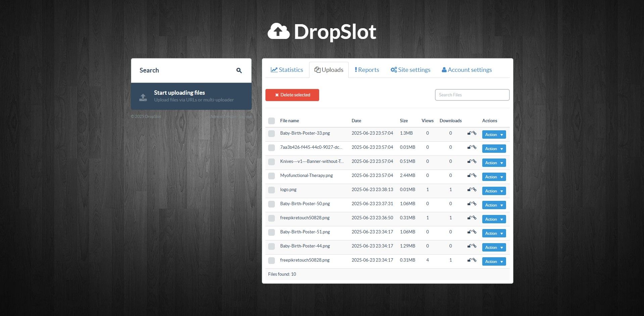This screenshot has height=316, width=644.
Task: Click the link icon for Baby-Birth-Poster-51.png
Action: [474, 232]
